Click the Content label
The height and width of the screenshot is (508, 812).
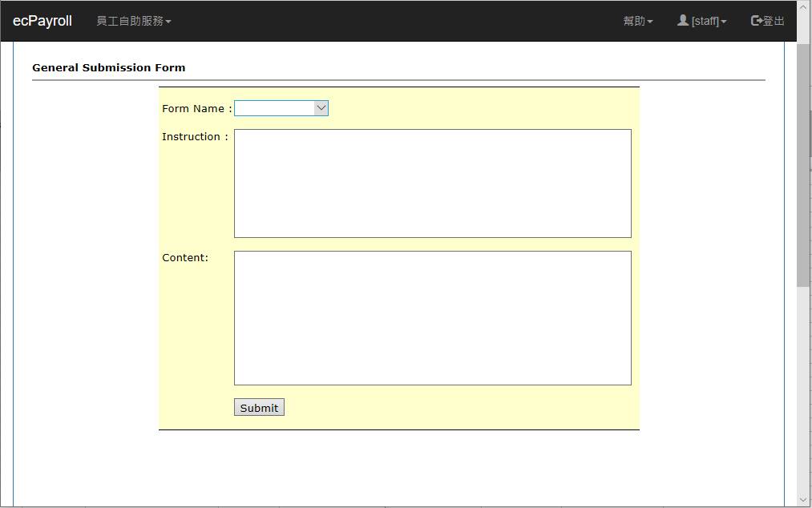click(x=185, y=258)
